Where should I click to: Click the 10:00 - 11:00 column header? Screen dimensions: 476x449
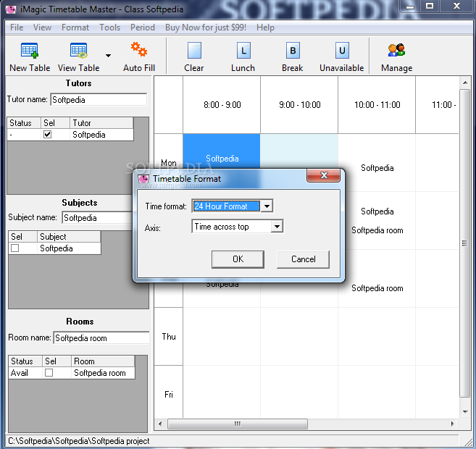tap(377, 105)
